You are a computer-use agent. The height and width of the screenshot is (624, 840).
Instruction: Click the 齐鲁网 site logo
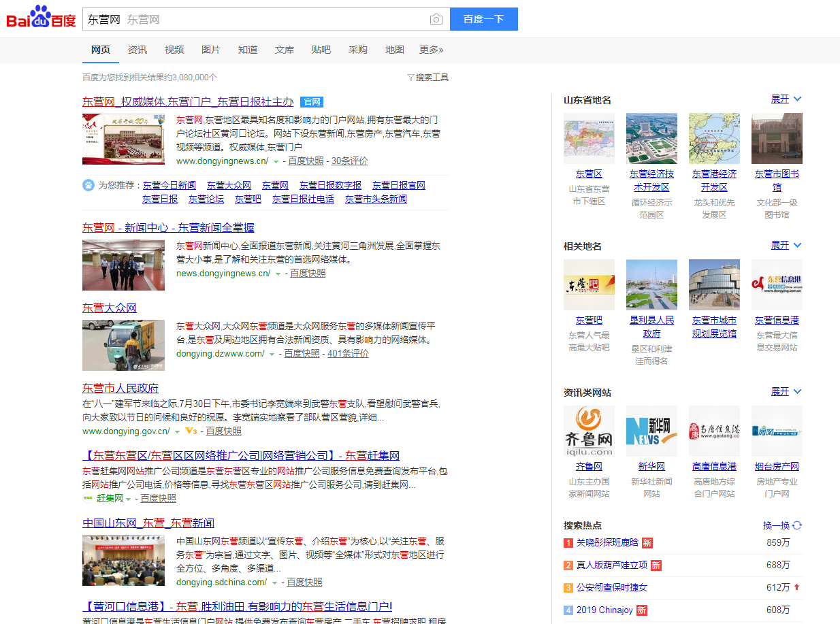[x=589, y=431]
